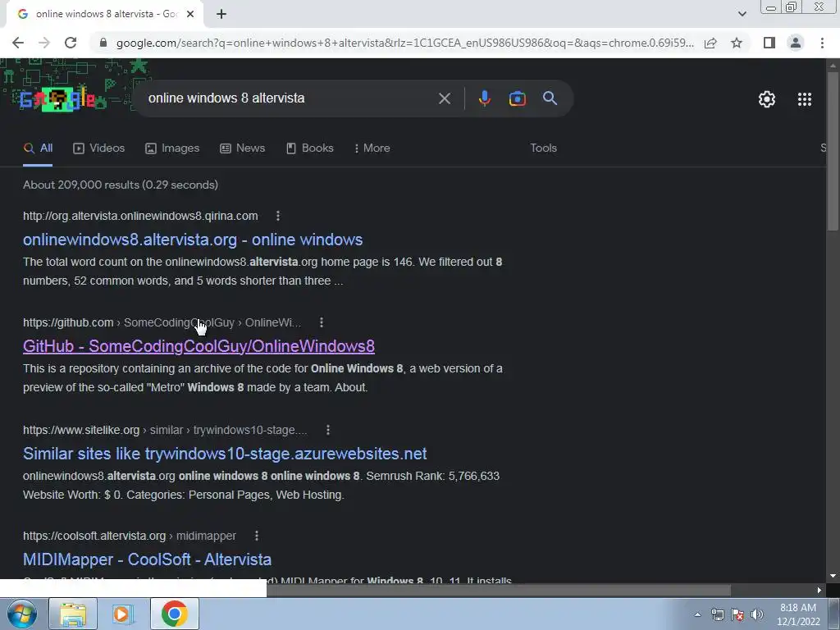Open the Chrome side panel
The image size is (840, 630).
769,43
